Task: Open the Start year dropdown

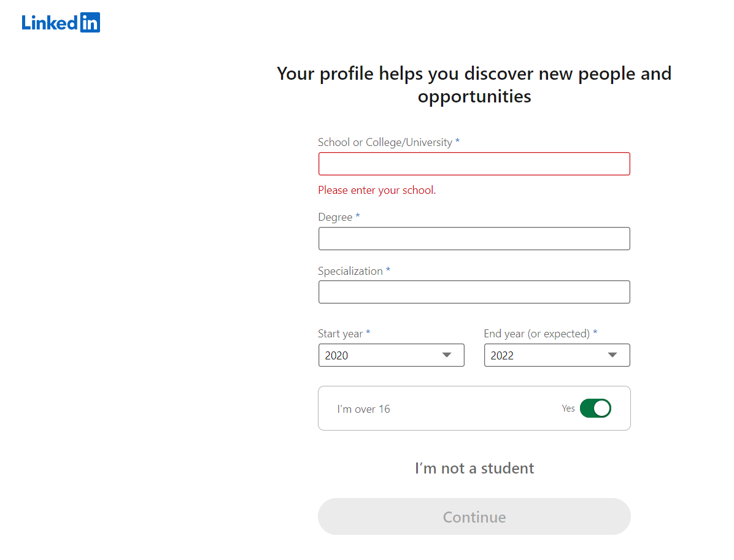Action: pyautogui.click(x=392, y=355)
